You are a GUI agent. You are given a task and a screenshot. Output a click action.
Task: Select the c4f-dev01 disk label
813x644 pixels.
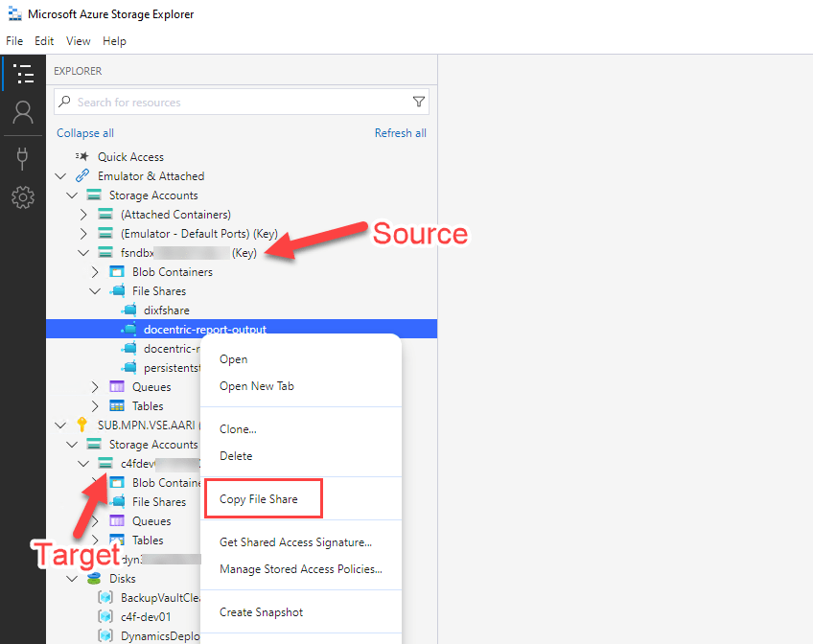click(146, 617)
